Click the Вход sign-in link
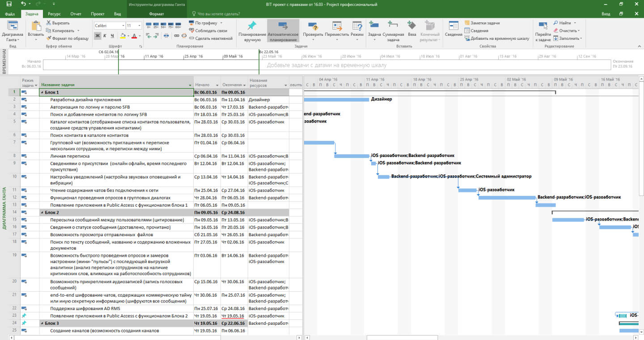 tap(606, 14)
